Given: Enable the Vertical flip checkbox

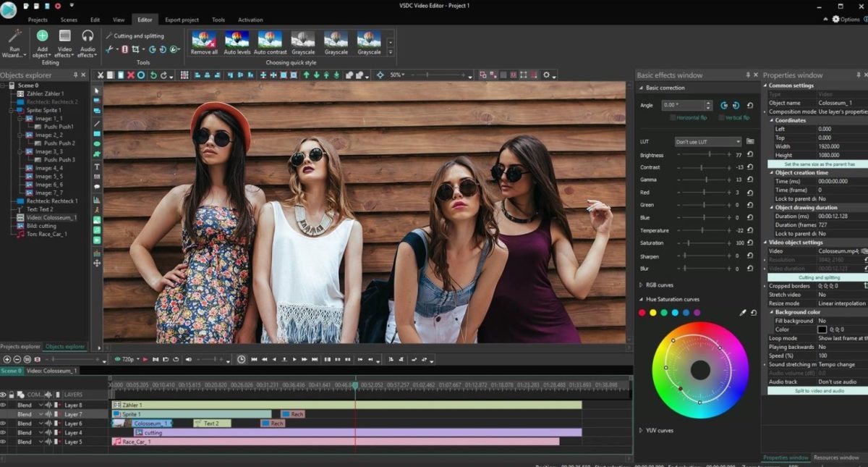Looking at the screenshot, I should 720,117.
